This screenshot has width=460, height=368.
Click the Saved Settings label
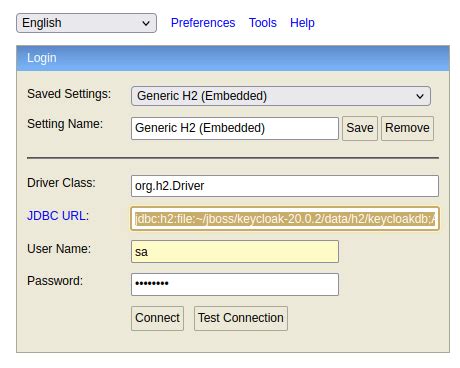tap(69, 94)
